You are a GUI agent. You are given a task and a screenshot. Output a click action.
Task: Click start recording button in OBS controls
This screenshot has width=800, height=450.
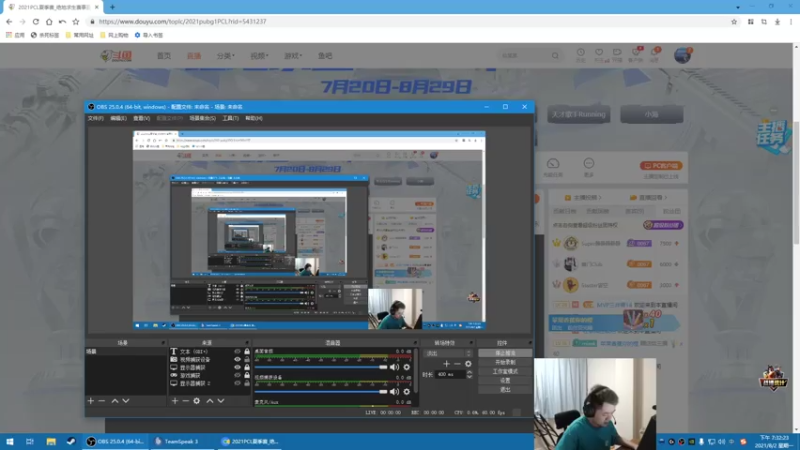(x=505, y=362)
